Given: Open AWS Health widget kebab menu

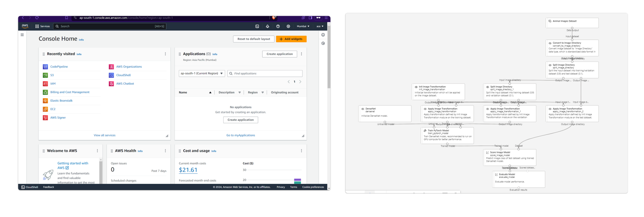Looking at the screenshot, I should [x=165, y=151].
